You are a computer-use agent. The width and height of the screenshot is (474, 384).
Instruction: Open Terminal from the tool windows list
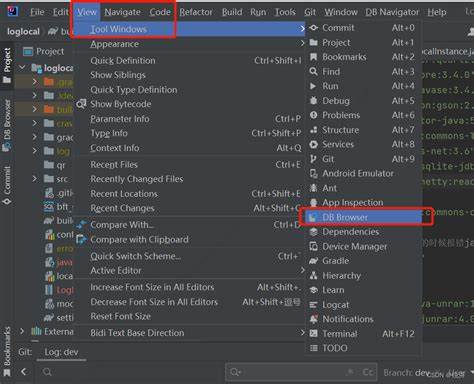[363, 334]
